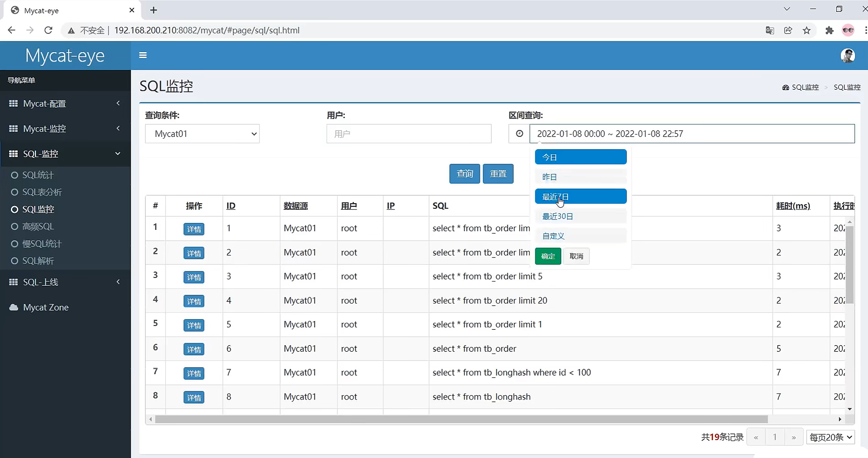Go to next page with » button
This screenshot has width=868, height=458.
794,437
